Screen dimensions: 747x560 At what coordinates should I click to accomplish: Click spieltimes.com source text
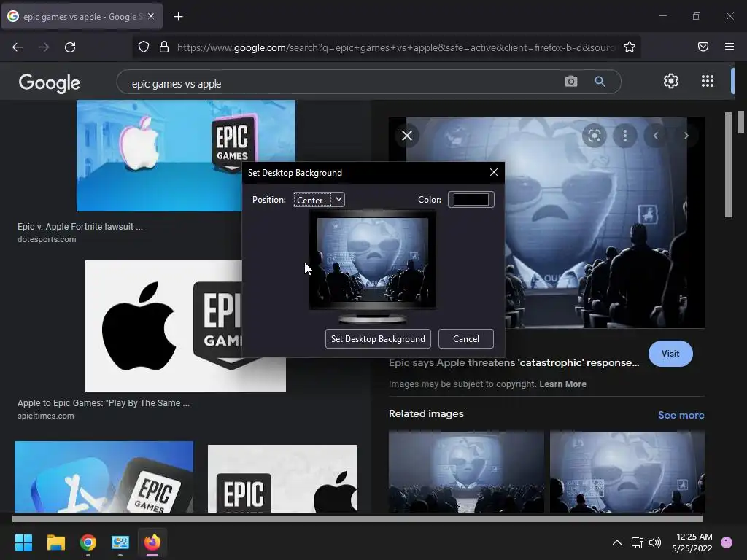coord(46,416)
